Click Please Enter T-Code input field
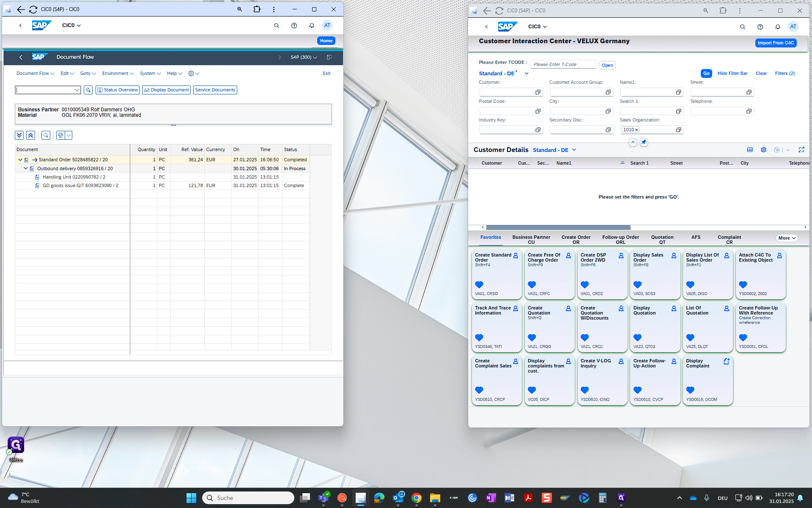812x508 pixels. (x=563, y=65)
